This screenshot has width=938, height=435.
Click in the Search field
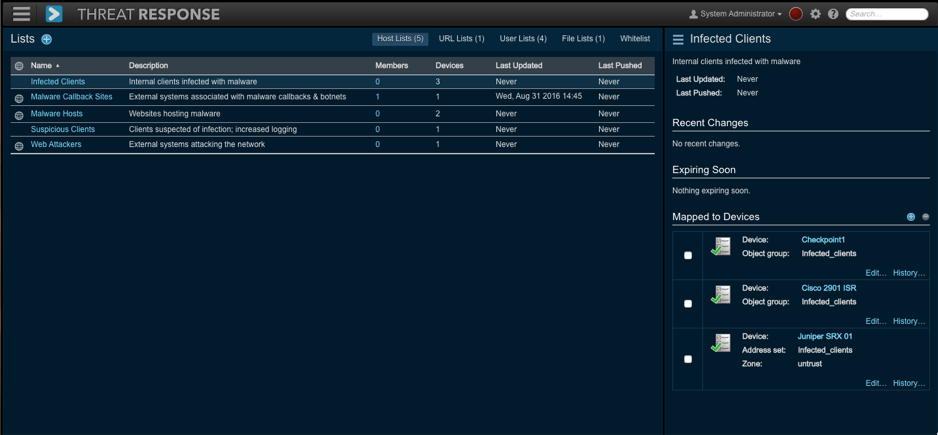coord(888,14)
